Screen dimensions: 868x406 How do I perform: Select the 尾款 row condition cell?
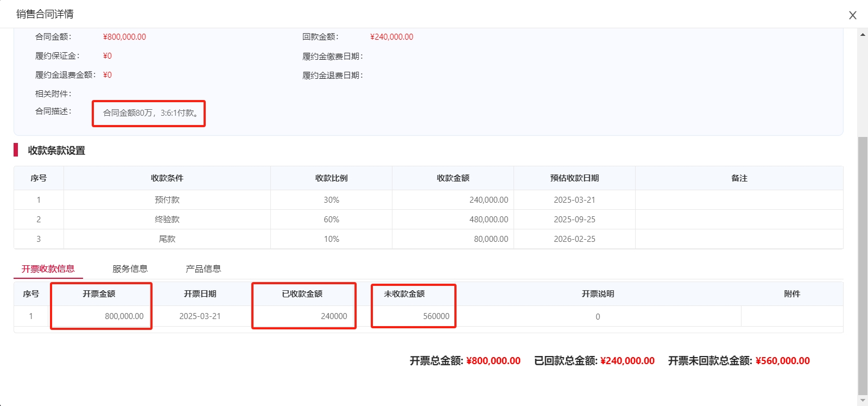click(167, 239)
